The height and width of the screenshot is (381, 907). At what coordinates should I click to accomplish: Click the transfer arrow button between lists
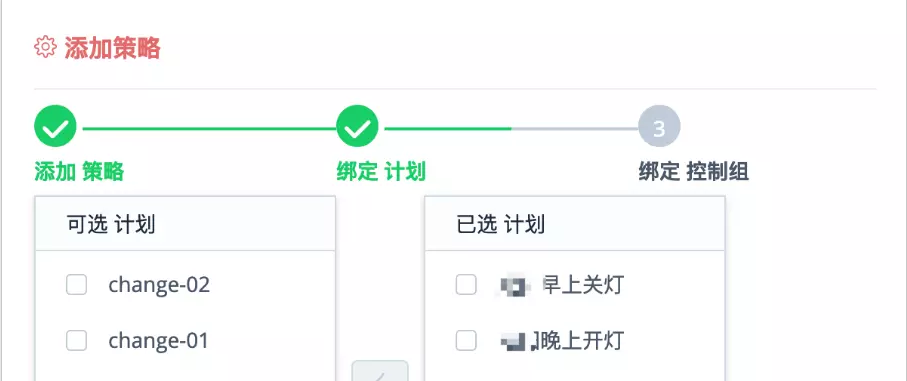pyautogui.click(x=380, y=371)
